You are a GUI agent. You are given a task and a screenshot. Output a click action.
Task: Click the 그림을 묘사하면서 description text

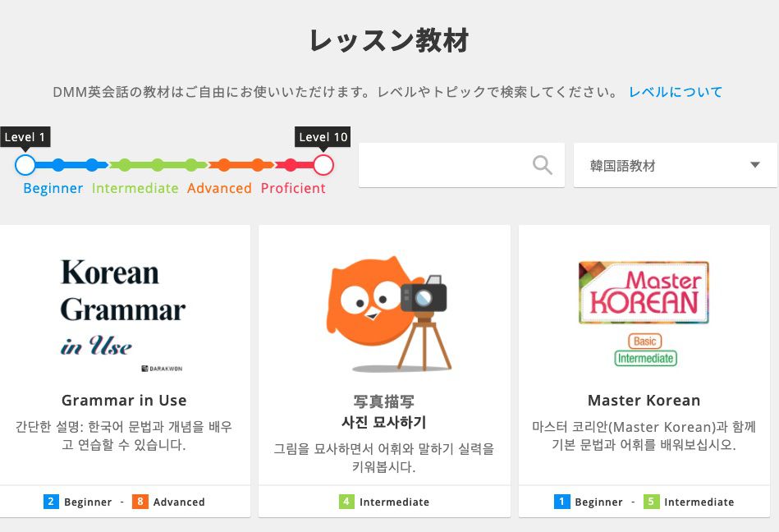click(x=384, y=458)
